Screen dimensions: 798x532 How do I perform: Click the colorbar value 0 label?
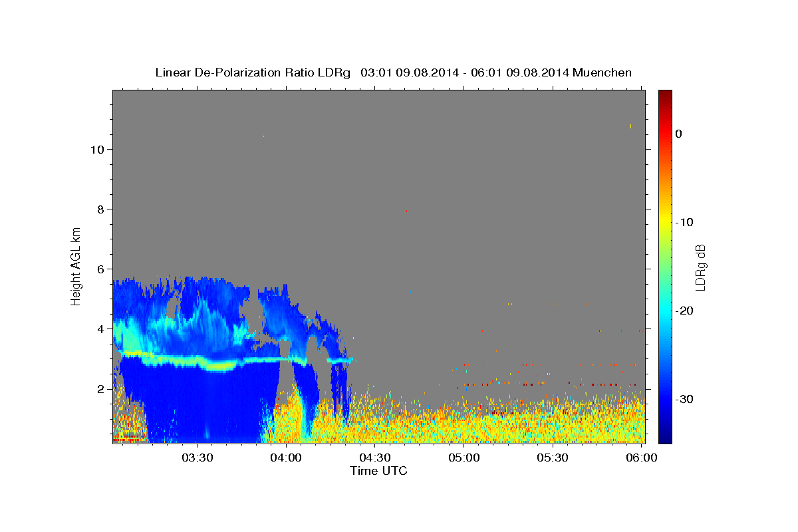point(678,134)
